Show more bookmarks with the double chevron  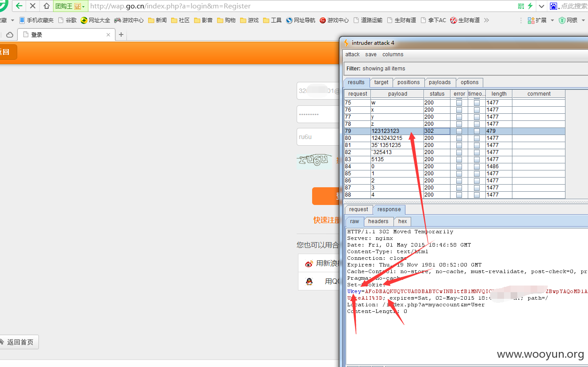[487, 20]
